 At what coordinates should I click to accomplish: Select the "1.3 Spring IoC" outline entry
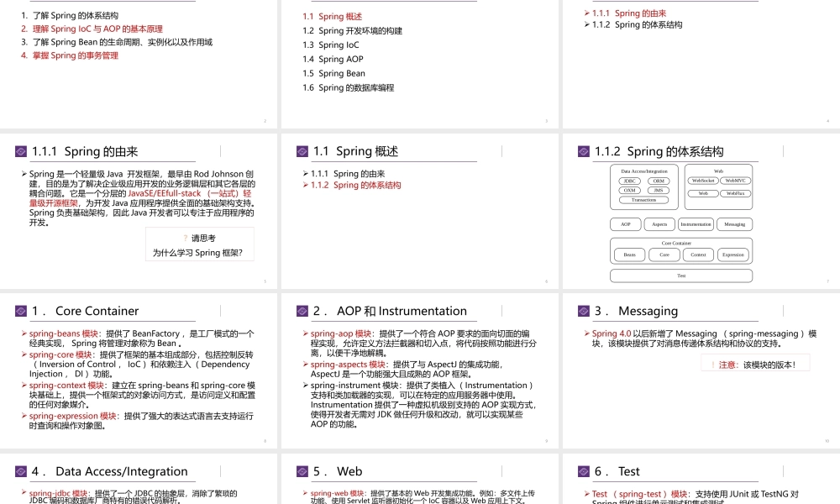tap(330, 45)
